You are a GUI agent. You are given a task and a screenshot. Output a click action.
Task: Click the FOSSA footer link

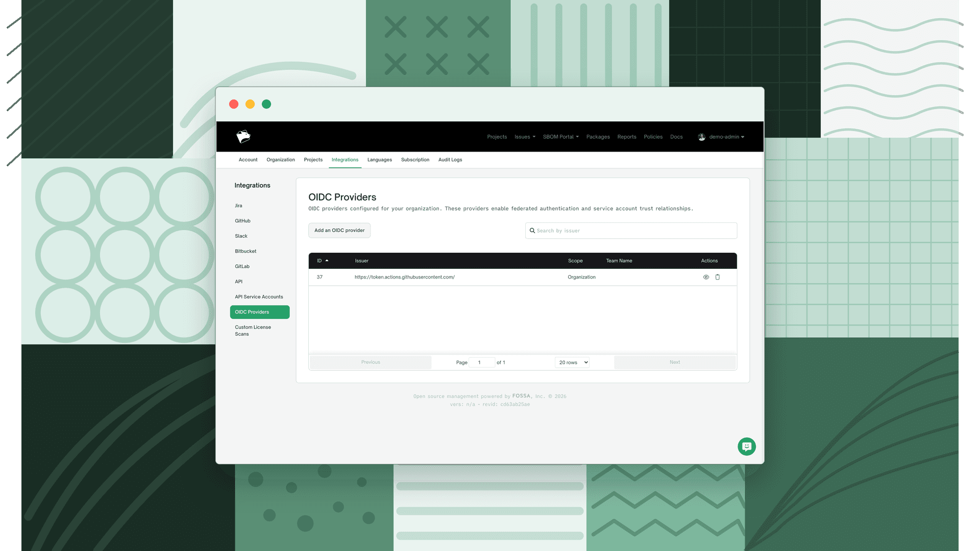click(521, 396)
